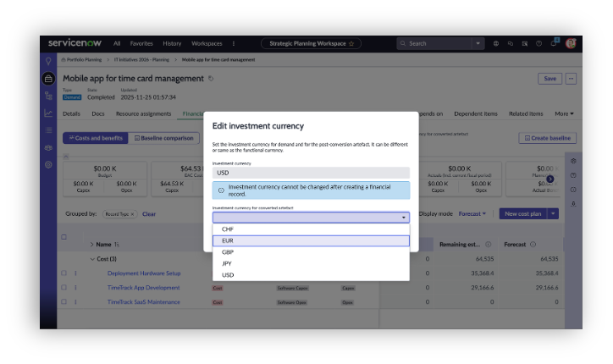Select CHF currency option
Screen dimensions: 613x364
pyautogui.click(x=311, y=229)
